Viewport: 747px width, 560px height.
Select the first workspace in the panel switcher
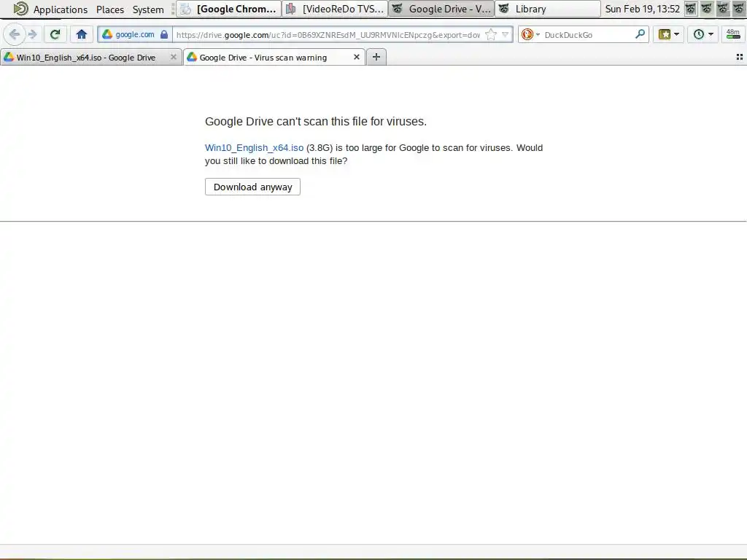(690, 9)
